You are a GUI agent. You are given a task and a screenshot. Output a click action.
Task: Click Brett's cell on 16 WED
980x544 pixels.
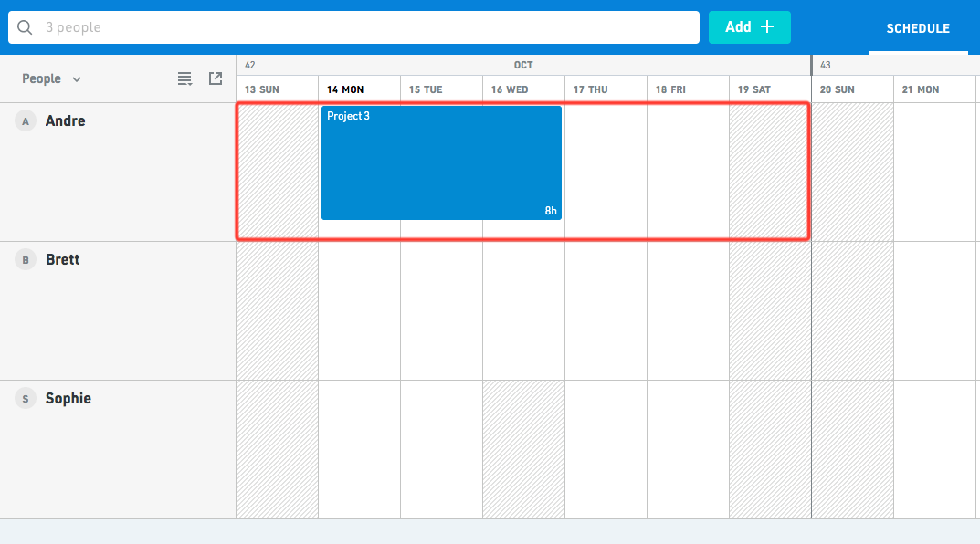523,310
